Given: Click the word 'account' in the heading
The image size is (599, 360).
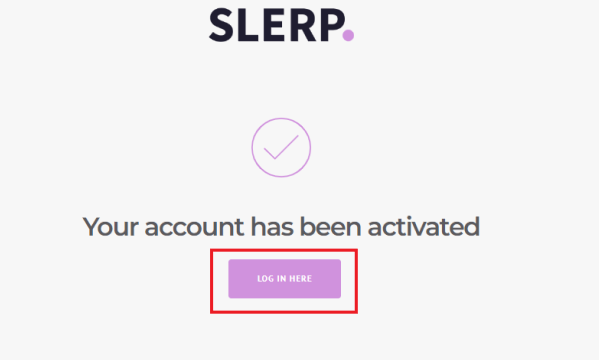Looking at the screenshot, I should click(x=194, y=228).
